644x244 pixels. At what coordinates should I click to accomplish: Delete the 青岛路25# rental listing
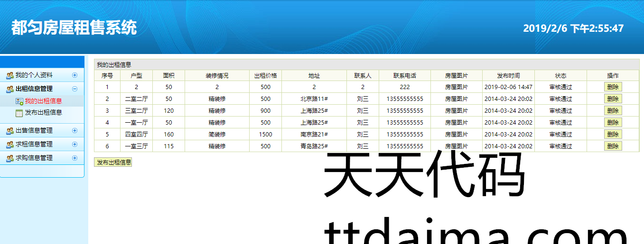coord(613,146)
